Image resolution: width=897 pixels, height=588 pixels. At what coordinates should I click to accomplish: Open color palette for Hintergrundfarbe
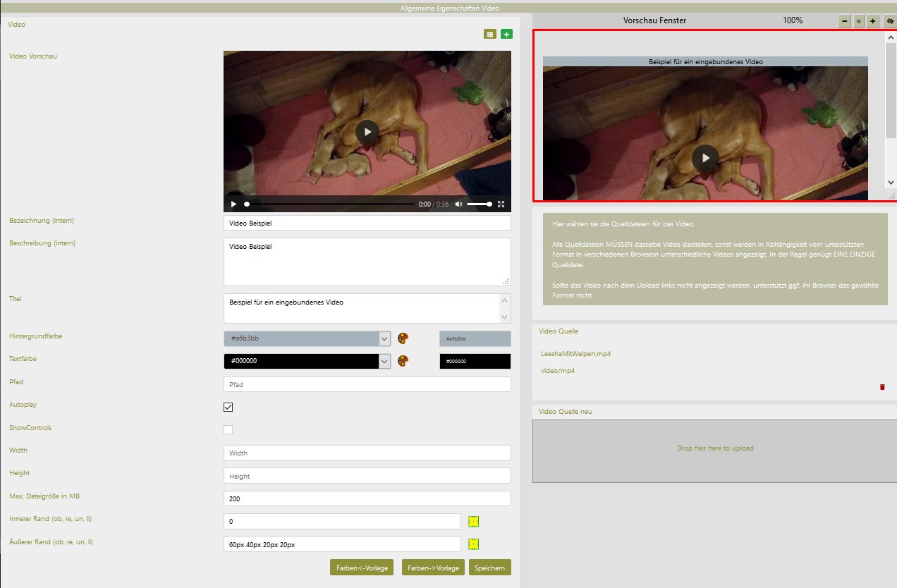(x=403, y=339)
